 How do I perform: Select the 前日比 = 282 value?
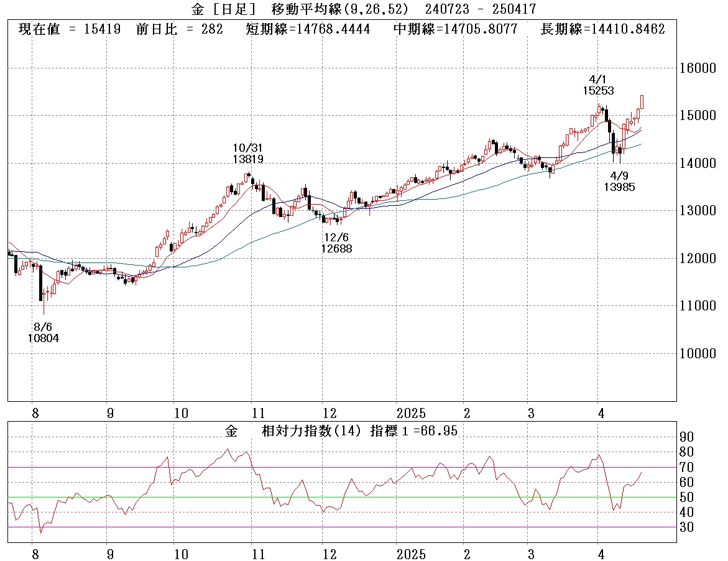pos(179,29)
